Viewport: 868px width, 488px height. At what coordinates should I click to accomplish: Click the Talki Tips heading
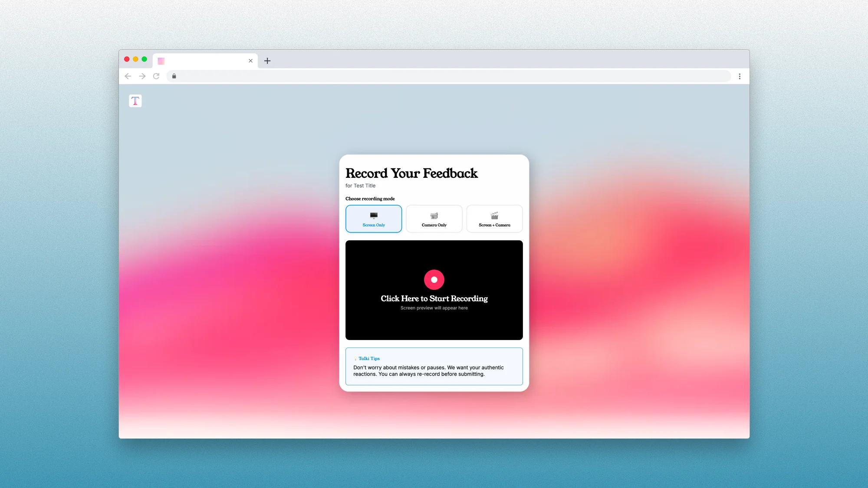[x=369, y=358]
